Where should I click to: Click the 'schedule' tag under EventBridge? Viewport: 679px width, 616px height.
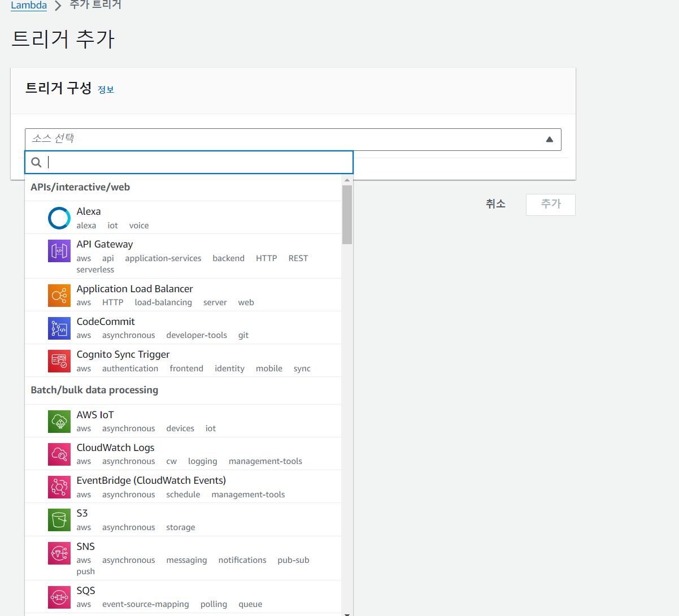tap(183, 494)
